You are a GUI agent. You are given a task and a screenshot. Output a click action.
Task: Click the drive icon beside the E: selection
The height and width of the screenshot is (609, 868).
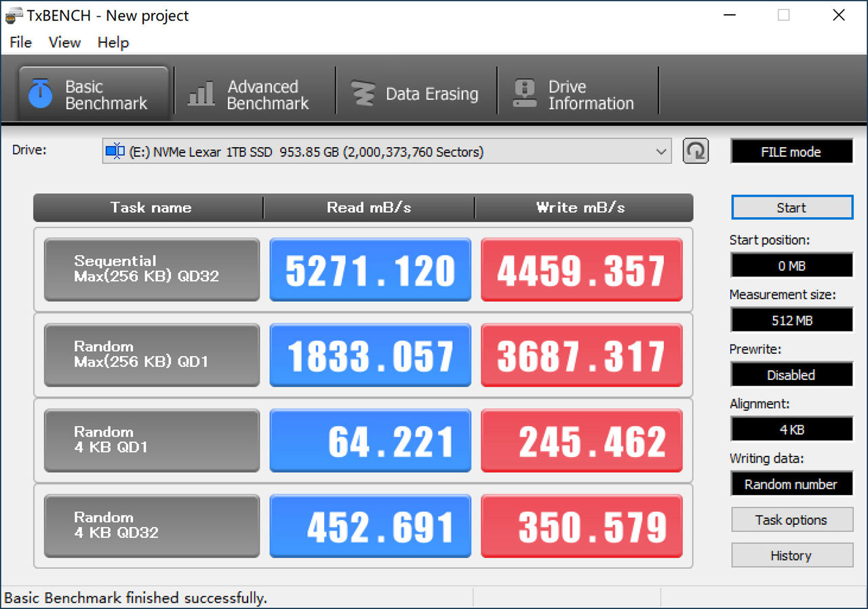tap(114, 151)
